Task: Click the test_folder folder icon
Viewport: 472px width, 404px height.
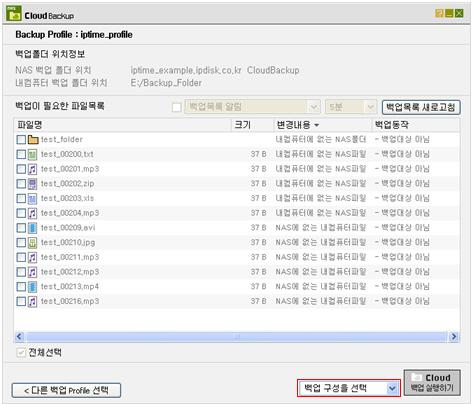Action: (33, 139)
